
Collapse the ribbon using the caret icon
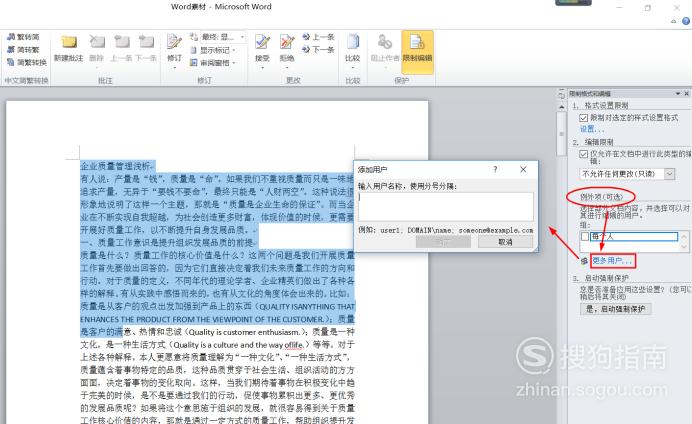click(x=673, y=21)
